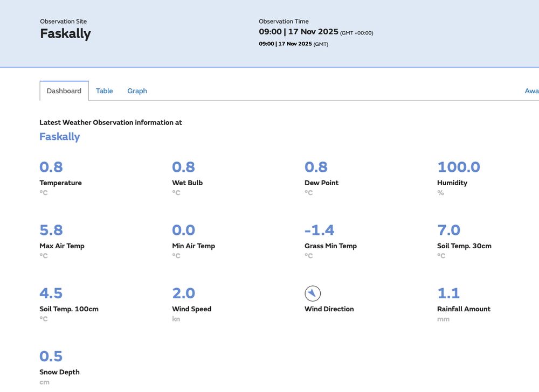Click the large 09:00 17 Nov 2025 observation time
Viewport: 539px width, 392px height.
[x=299, y=32]
